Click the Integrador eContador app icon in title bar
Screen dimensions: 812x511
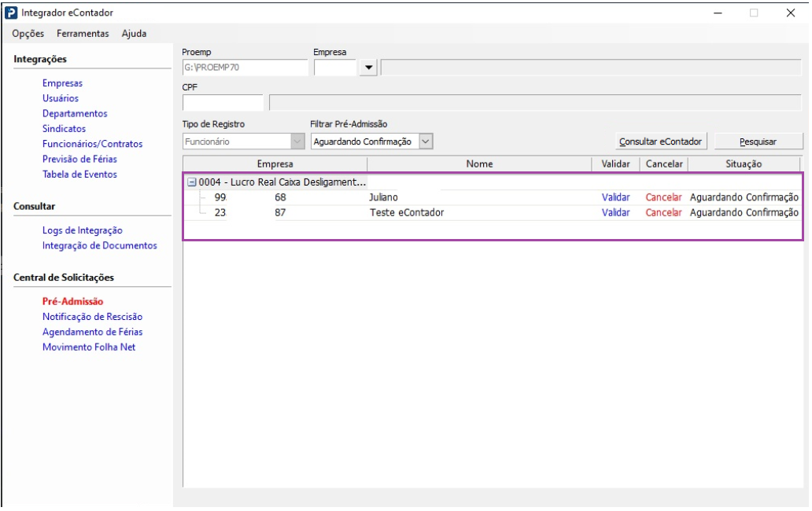click(11, 13)
